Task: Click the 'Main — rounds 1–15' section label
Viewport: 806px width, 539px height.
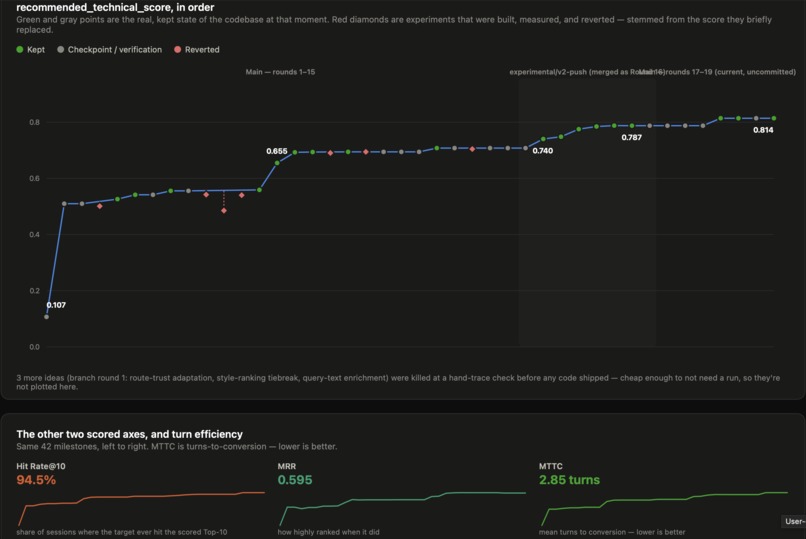Action: [x=280, y=72]
